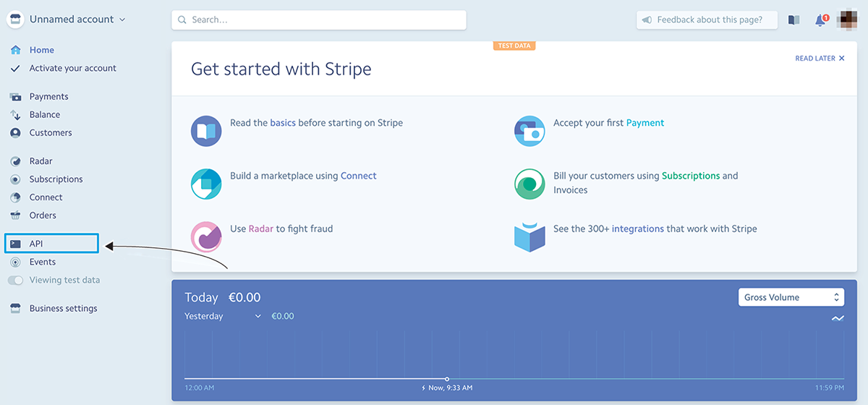868x405 pixels.
Task: Click the Feedback about this page field
Action: (x=707, y=20)
